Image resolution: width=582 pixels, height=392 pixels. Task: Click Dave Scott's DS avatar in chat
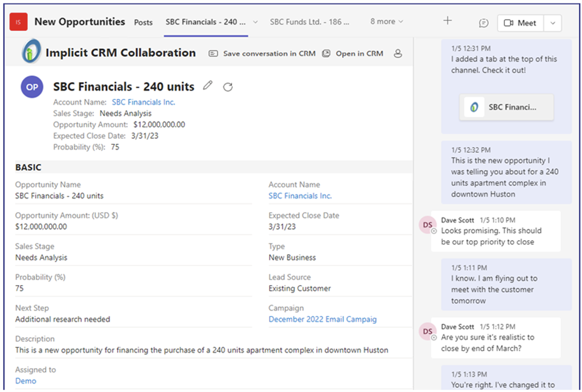click(428, 224)
